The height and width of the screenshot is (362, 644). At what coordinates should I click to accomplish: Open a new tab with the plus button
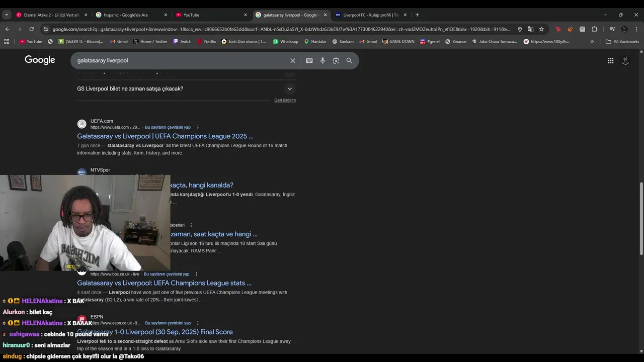tap(417, 15)
